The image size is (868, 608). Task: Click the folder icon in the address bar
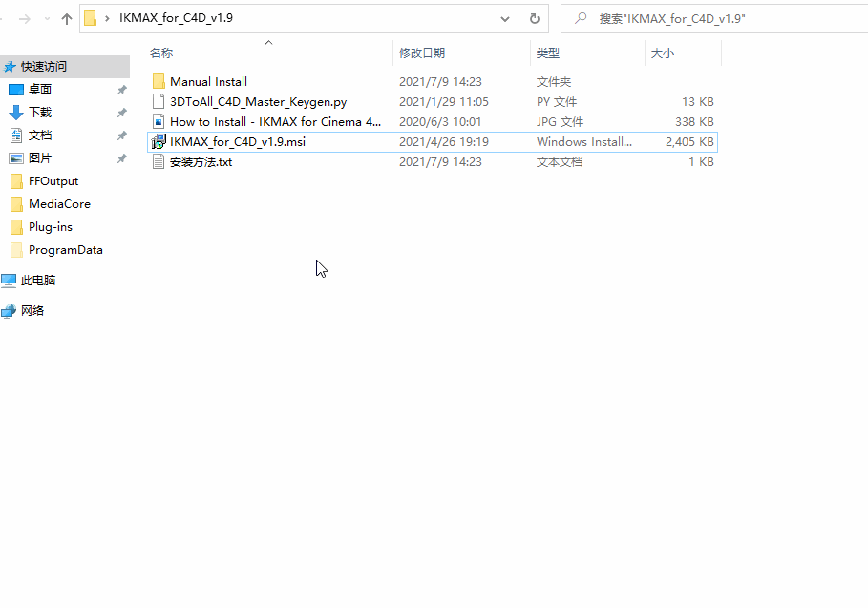91,17
